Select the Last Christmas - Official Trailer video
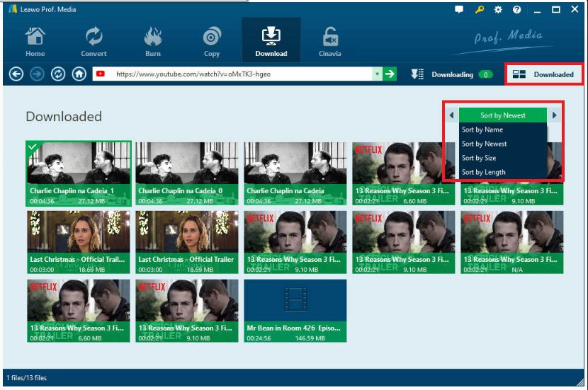Screen dimensions: 588x390 [x=187, y=242]
